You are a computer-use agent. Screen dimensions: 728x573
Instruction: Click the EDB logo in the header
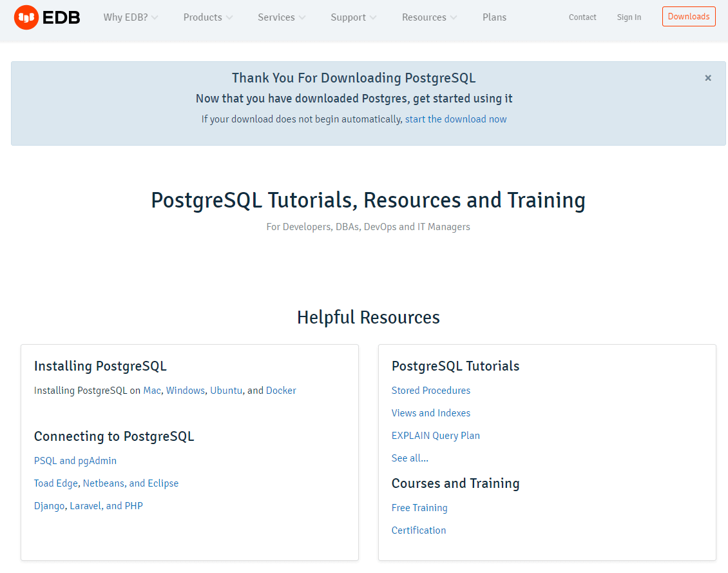point(47,17)
